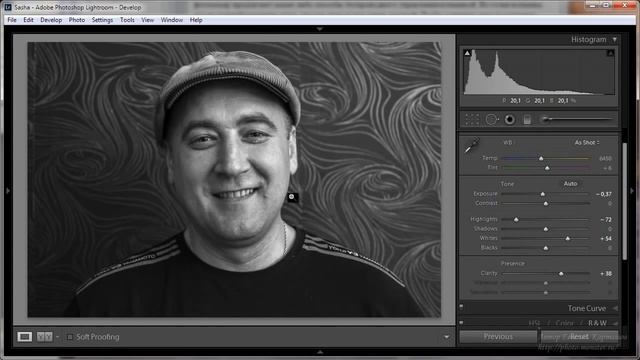640x360 pixels.
Task: Click the Histogram panel title
Action: click(589, 40)
